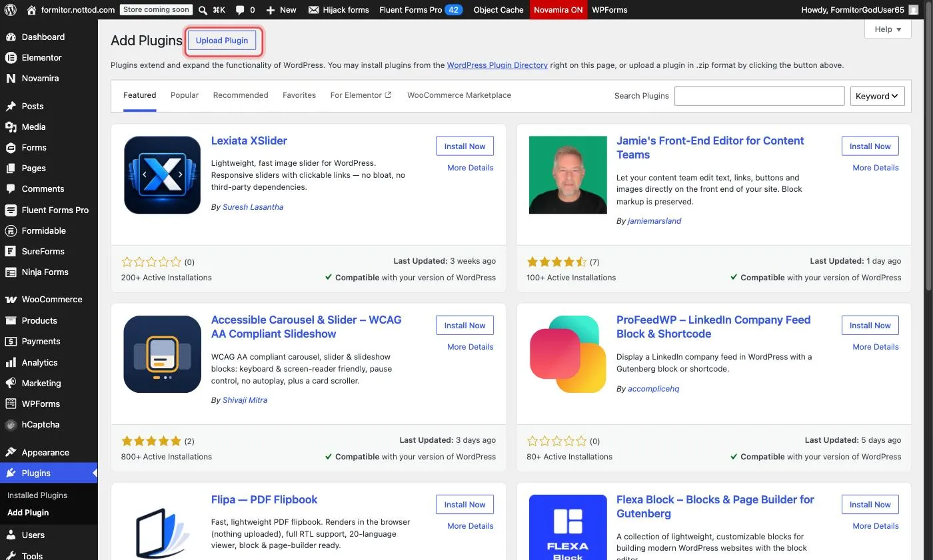The width and height of the screenshot is (933, 560).
Task: Open the Flipa — PDF Flipbook title link
Action: coord(265,499)
